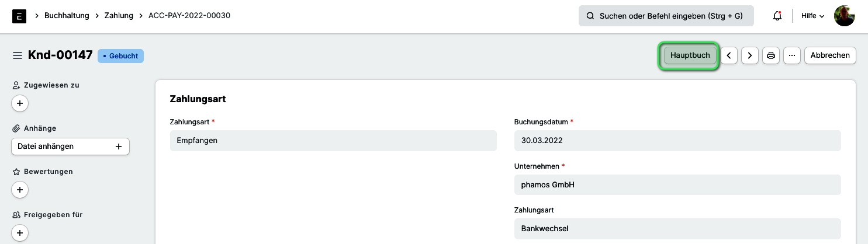Open the user avatar profile menu

pyautogui.click(x=845, y=16)
